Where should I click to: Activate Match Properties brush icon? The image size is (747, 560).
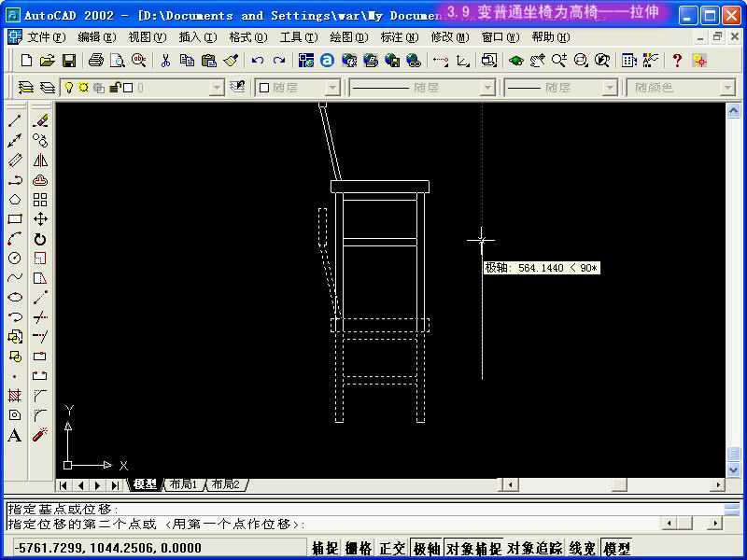tap(231, 61)
